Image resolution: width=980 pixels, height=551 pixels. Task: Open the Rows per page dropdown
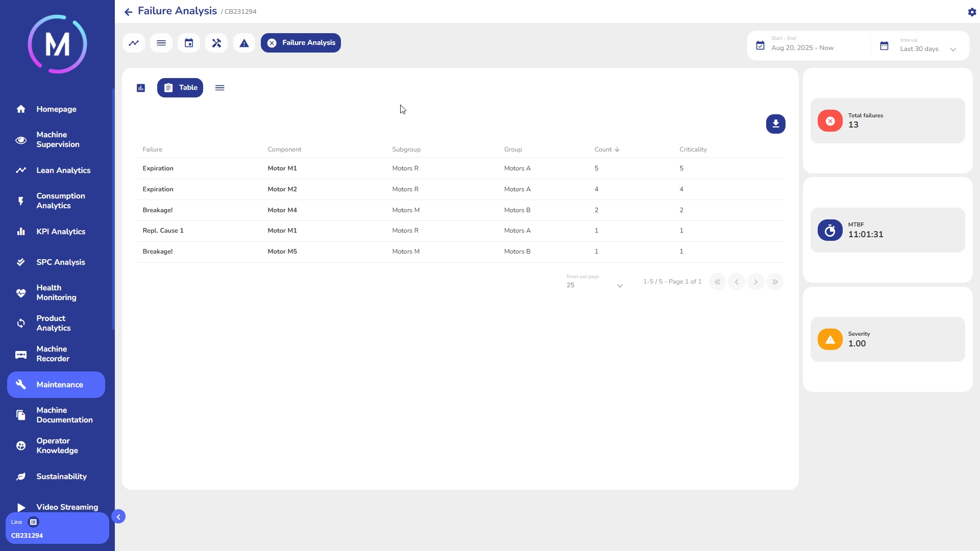(x=595, y=285)
